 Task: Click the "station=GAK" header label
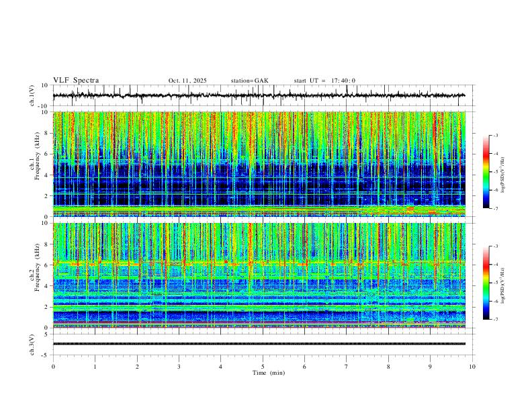[249, 81]
